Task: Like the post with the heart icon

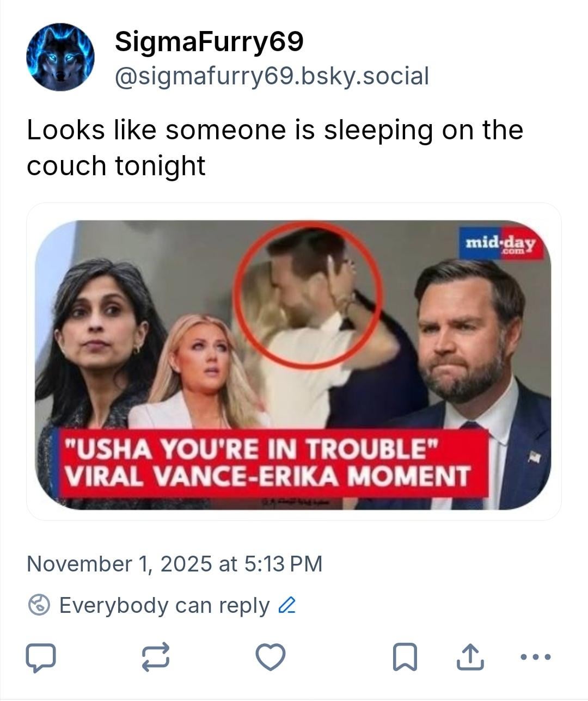Action: (x=271, y=657)
